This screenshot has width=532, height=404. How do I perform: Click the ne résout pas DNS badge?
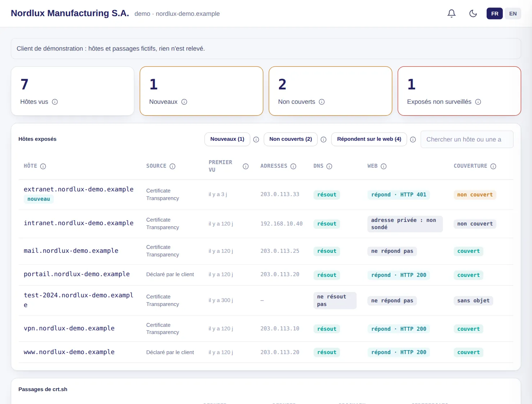click(335, 301)
